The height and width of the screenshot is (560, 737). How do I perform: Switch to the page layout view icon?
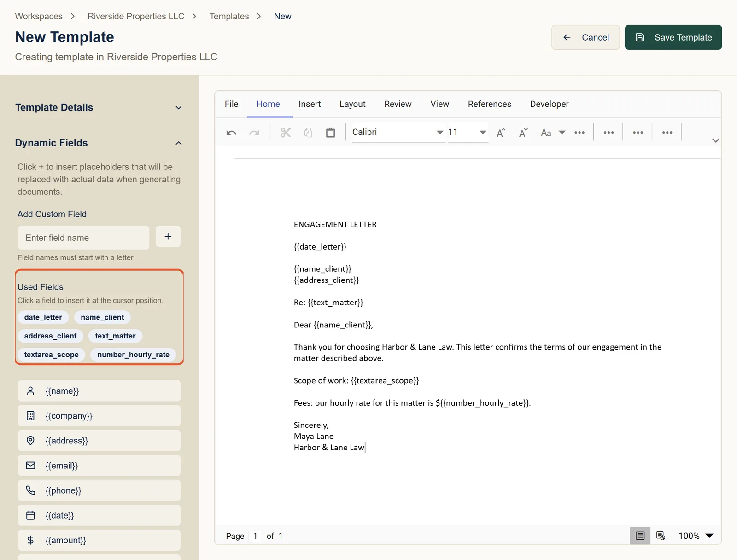[640, 536]
